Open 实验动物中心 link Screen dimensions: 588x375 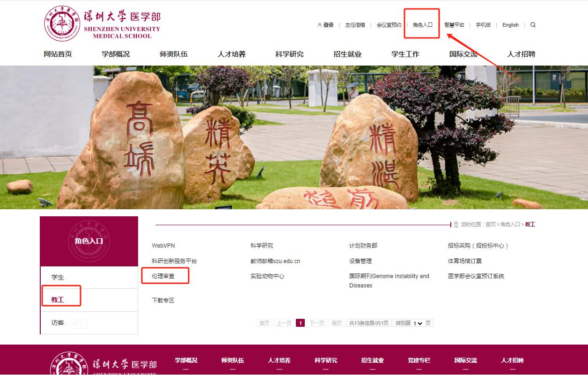click(x=267, y=276)
